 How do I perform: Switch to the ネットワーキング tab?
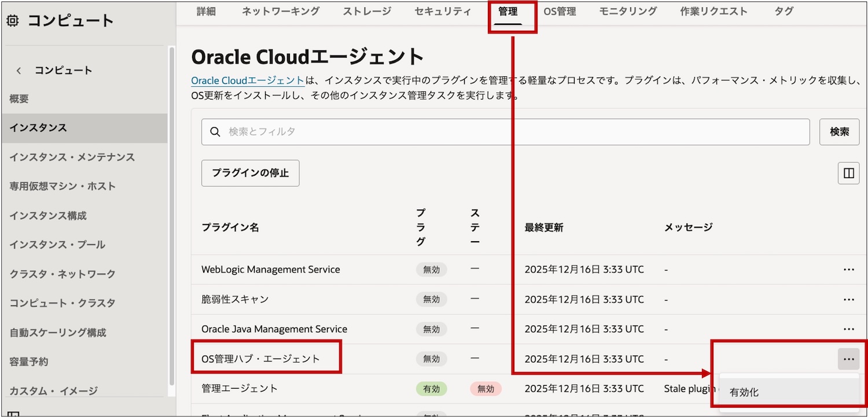coord(280,12)
